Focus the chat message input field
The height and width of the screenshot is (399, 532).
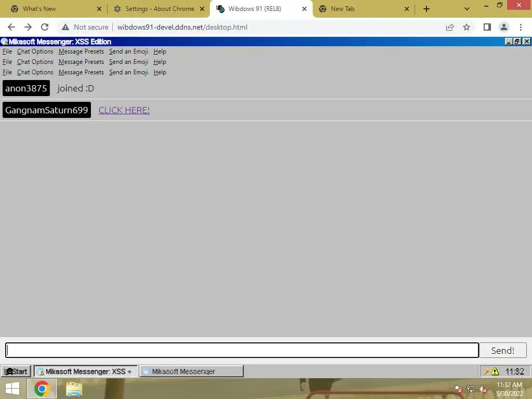[242, 350]
